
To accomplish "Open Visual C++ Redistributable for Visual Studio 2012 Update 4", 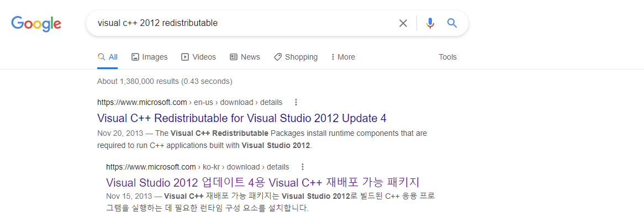I will coord(242,118).
